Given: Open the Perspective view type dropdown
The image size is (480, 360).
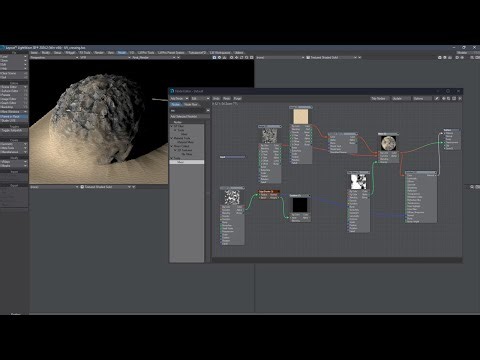Looking at the screenshot, I should (x=54, y=58).
